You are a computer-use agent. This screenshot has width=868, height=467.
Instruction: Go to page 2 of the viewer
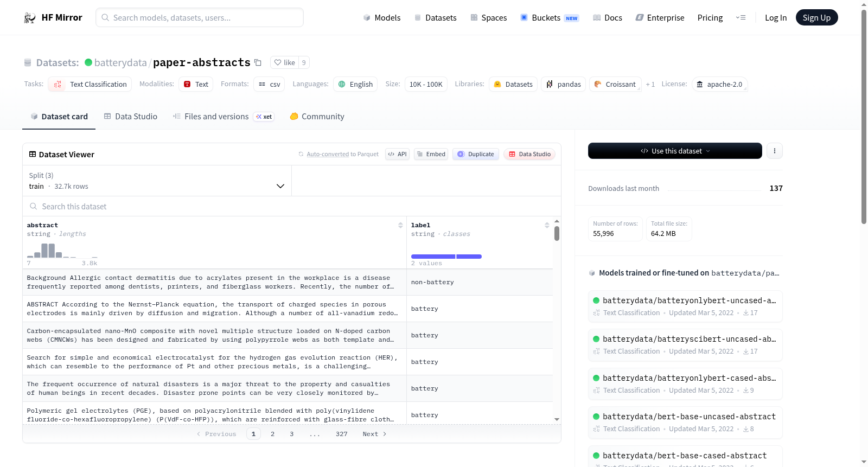tap(272, 434)
